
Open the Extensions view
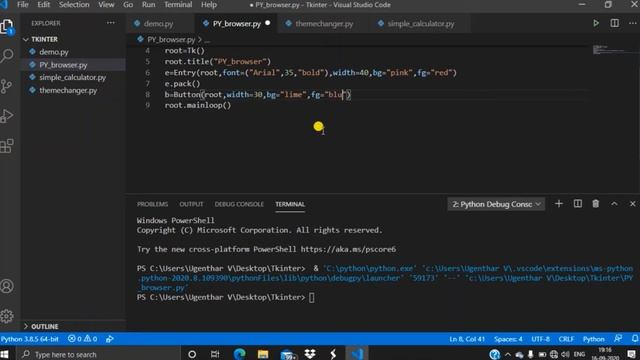(7, 146)
